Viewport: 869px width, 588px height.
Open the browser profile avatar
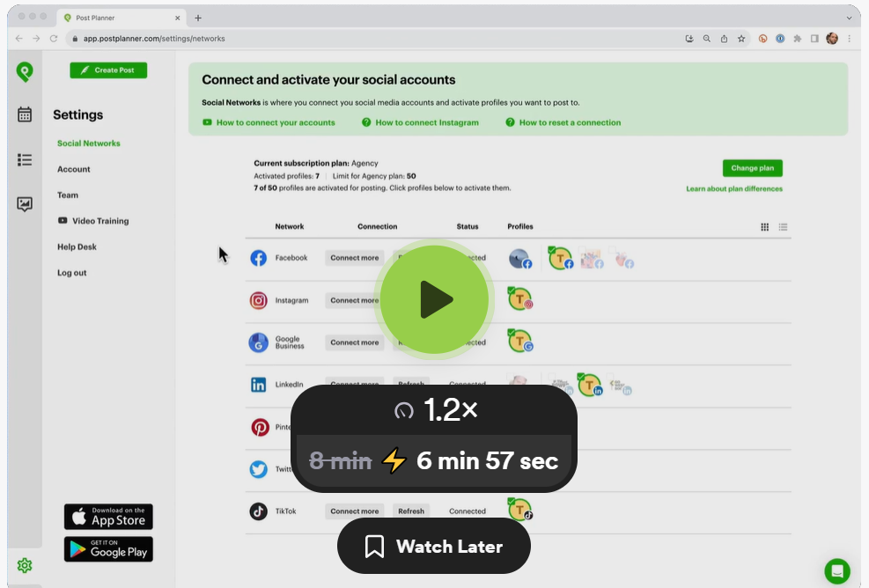[x=832, y=38]
